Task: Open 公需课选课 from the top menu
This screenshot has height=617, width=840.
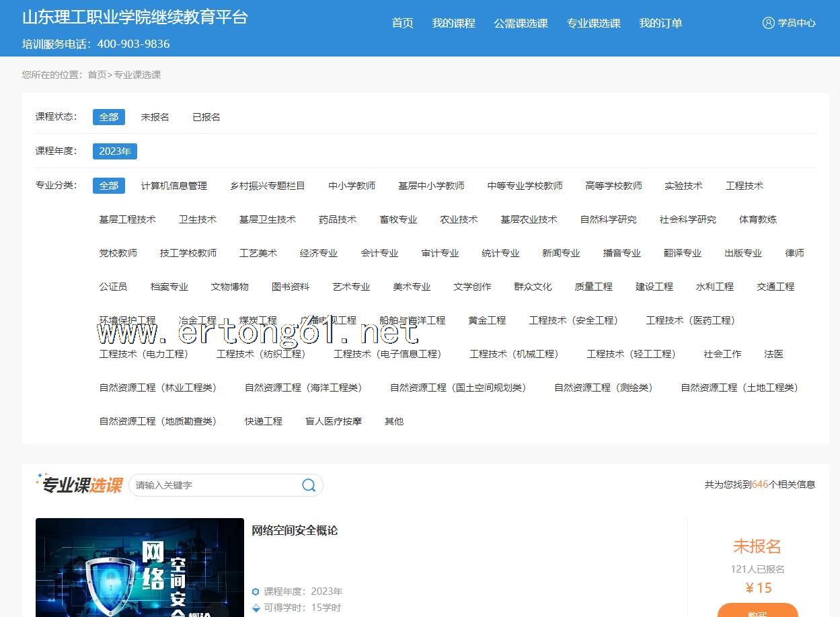Action: point(521,24)
